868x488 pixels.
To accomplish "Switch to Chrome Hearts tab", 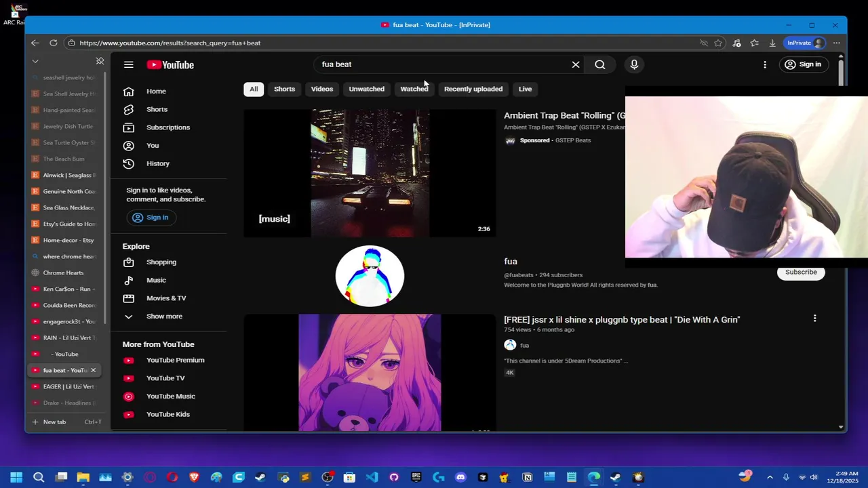I will [x=66, y=272].
